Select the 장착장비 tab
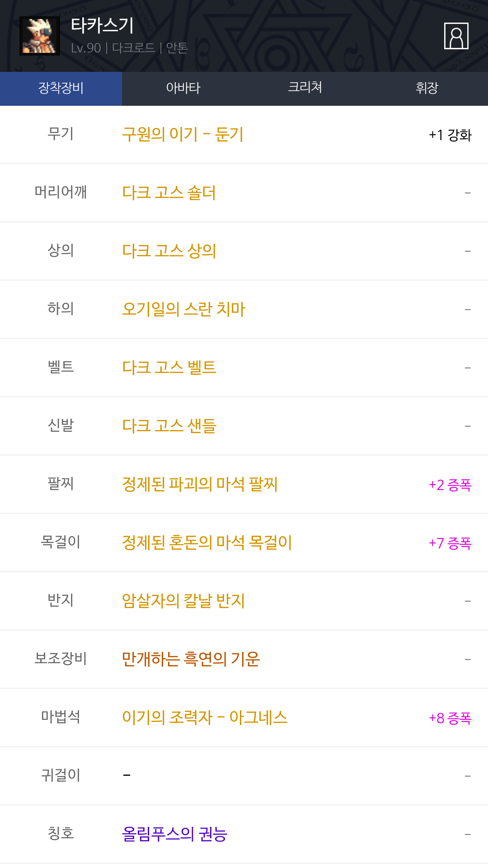Viewport: 488px width, 868px height. 61,88
